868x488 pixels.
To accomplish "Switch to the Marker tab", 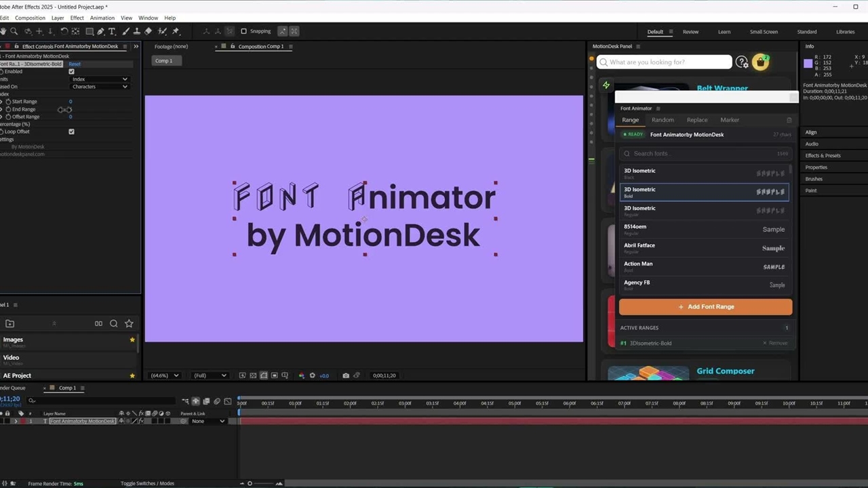I will point(730,120).
